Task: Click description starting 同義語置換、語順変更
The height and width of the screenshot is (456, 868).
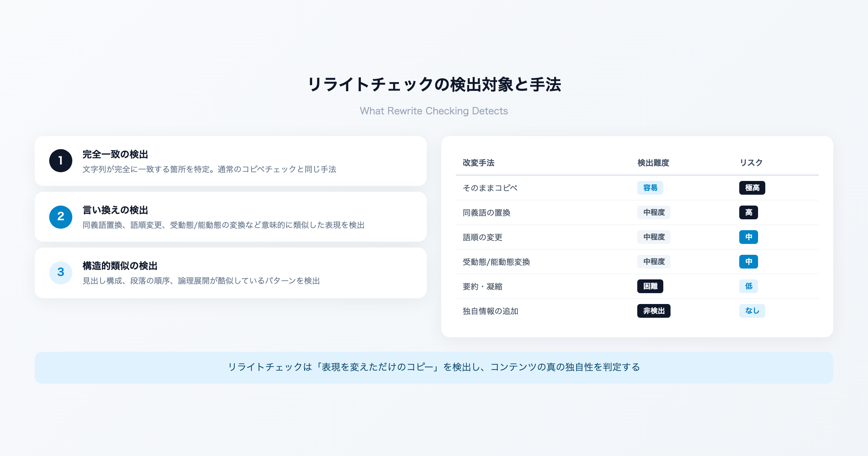Action: [224, 225]
